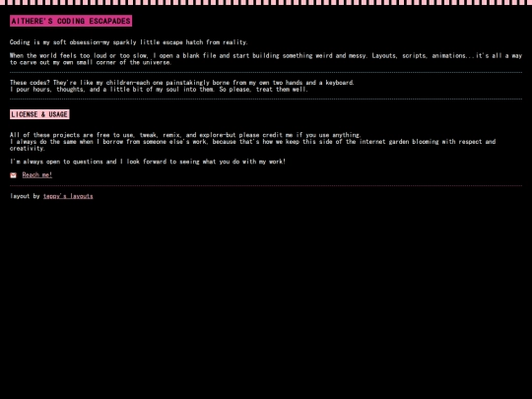Visit teppy's layouts credit link
This screenshot has height=399, width=532.
tap(68, 196)
